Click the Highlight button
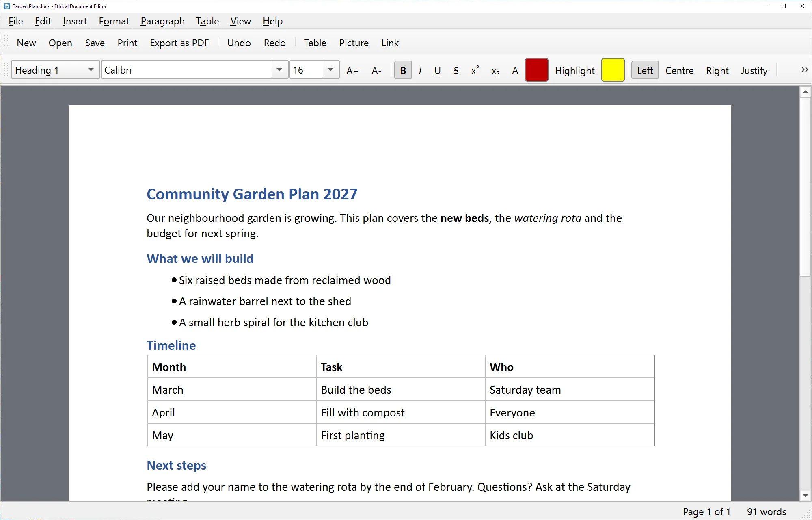812x520 pixels. [574, 71]
